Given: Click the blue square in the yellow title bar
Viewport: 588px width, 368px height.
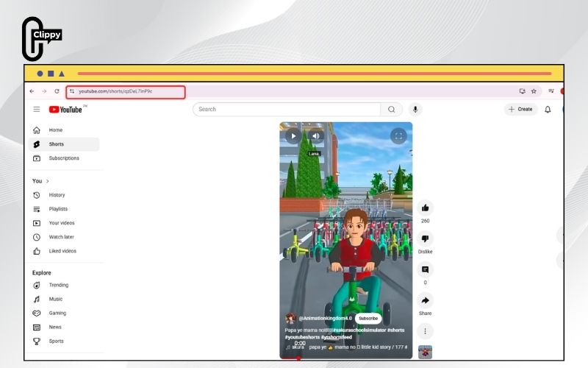Looking at the screenshot, I should pos(51,74).
